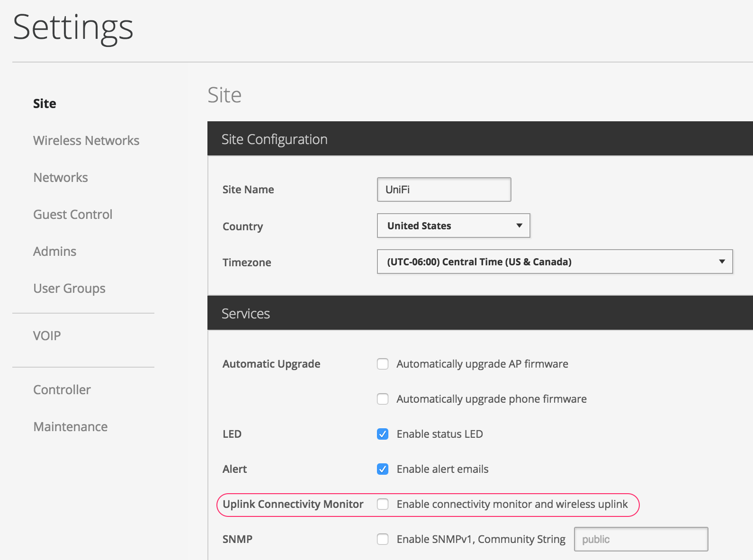Select the Site sidebar item
Viewport: 753px width, 560px height.
45,104
